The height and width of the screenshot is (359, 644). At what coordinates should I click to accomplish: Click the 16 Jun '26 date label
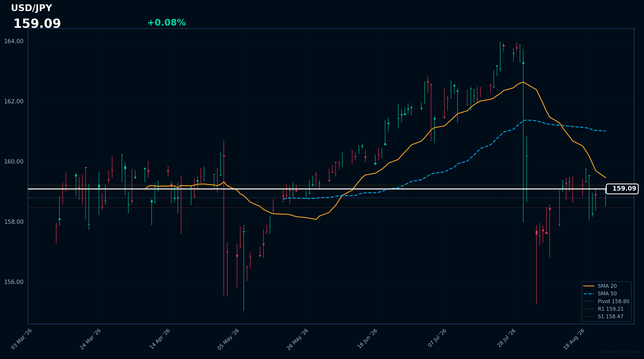coord(367,339)
